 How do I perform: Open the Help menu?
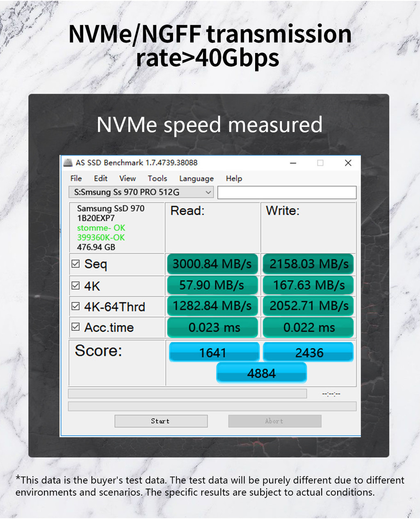click(x=234, y=178)
